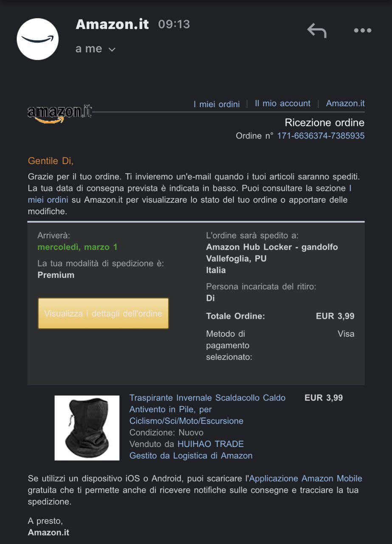Open the three-dots more options menu
Image resolution: width=392 pixels, height=544 pixels.
pyautogui.click(x=363, y=31)
